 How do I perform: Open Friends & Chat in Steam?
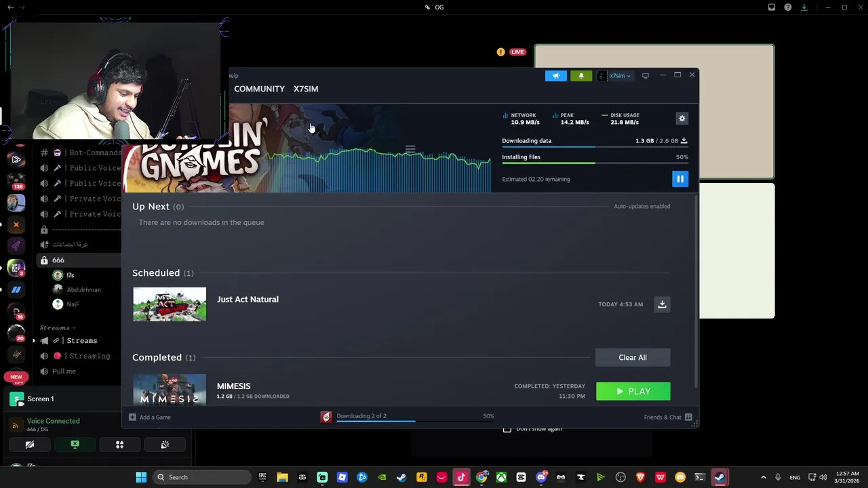[x=667, y=418]
